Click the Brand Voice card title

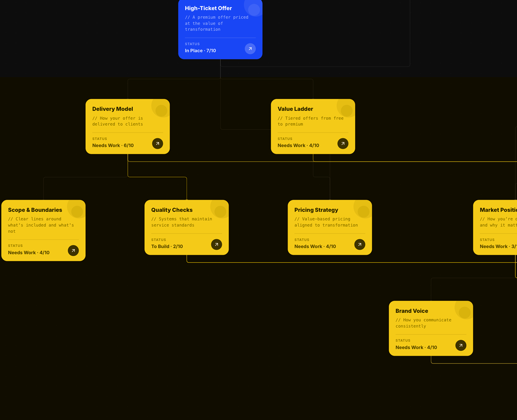412,311
